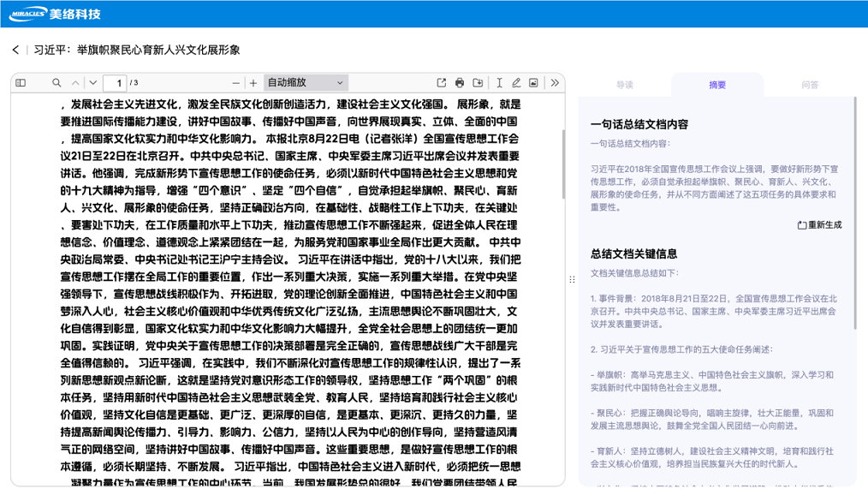Zoom out of the PDF document
868x489 pixels.
[x=236, y=83]
